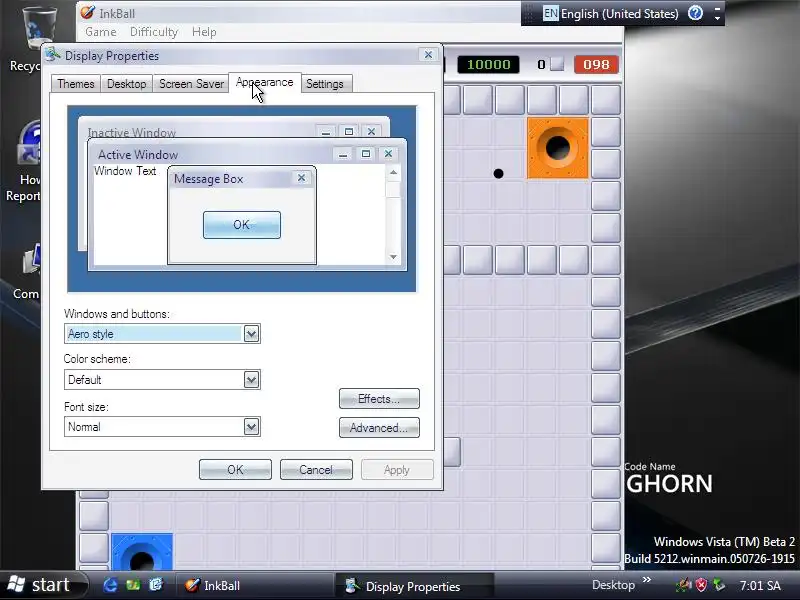
Task: Switch to the Themes tab
Action: pyautogui.click(x=76, y=84)
